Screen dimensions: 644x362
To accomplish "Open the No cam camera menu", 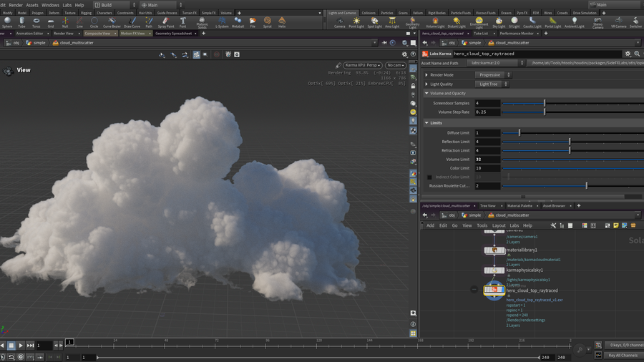I will click(396, 65).
